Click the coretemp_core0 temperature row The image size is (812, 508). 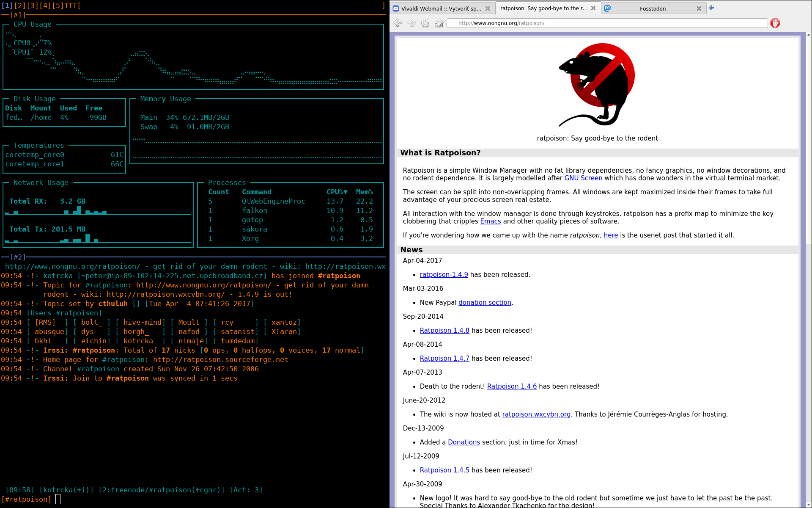point(64,155)
